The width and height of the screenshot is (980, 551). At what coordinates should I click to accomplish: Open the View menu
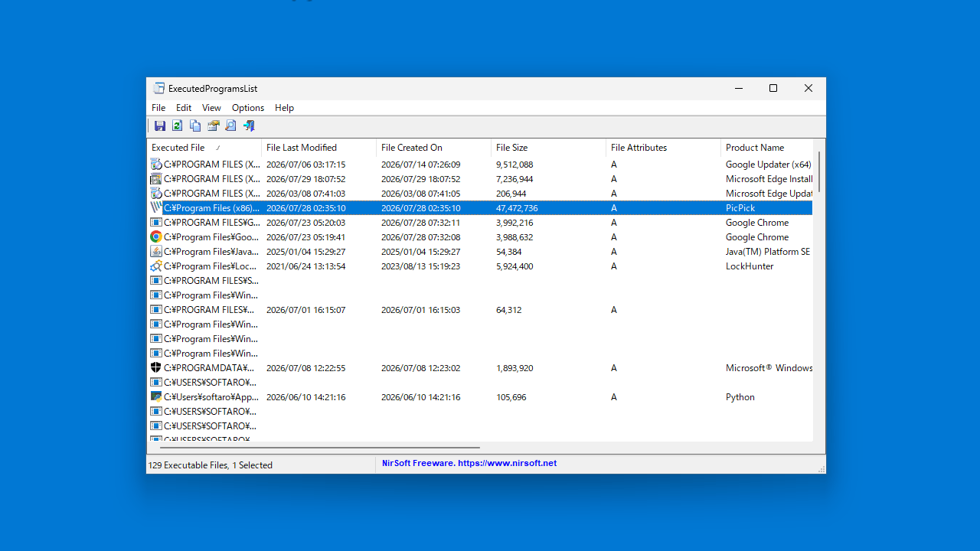(211, 108)
